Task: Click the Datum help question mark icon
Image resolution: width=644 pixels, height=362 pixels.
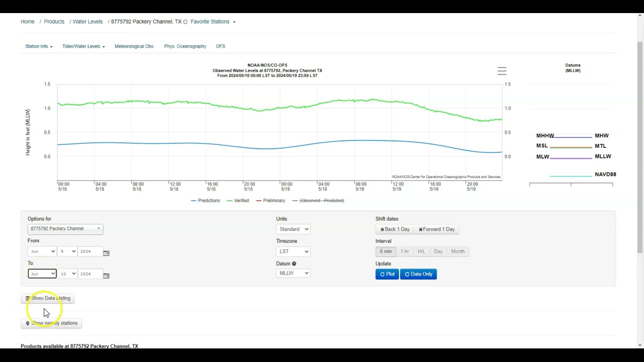Action: (x=294, y=263)
